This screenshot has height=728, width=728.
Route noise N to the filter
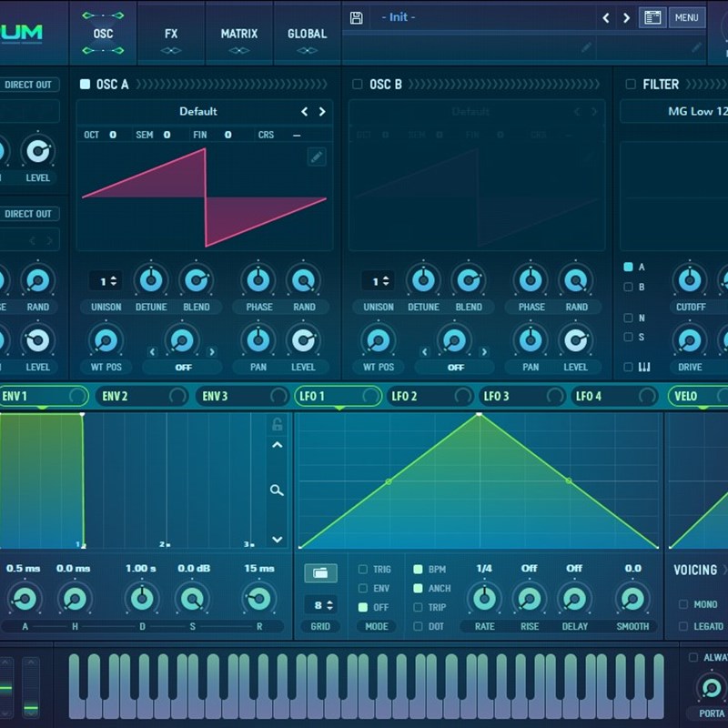point(628,318)
